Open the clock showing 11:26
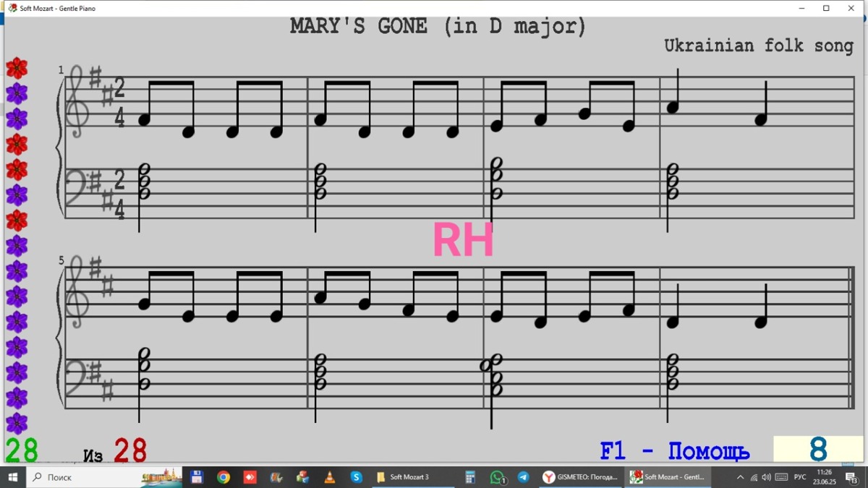 824,477
